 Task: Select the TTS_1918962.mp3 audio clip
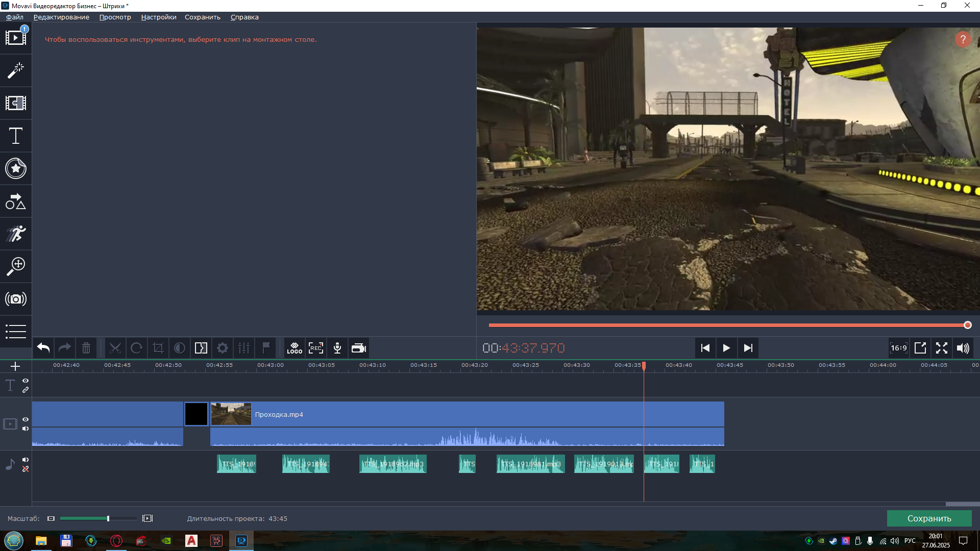pyautogui.click(x=393, y=464)
